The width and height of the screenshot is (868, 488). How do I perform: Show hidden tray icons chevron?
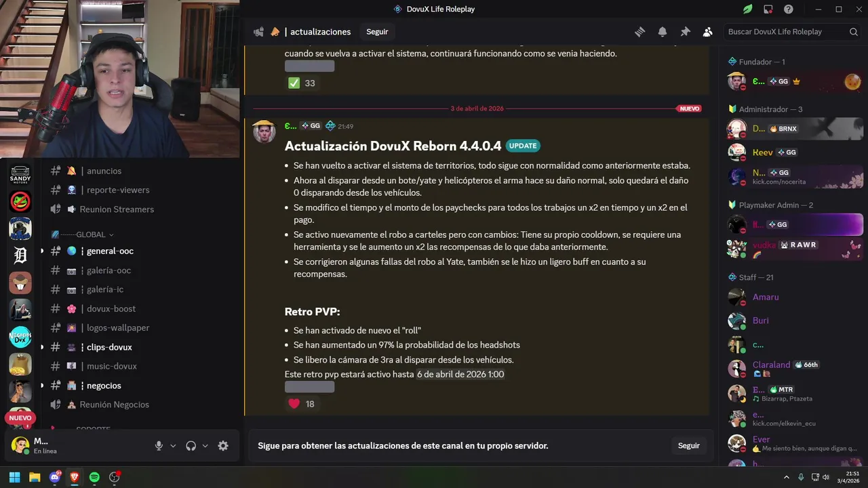click(x=787, y=477)
